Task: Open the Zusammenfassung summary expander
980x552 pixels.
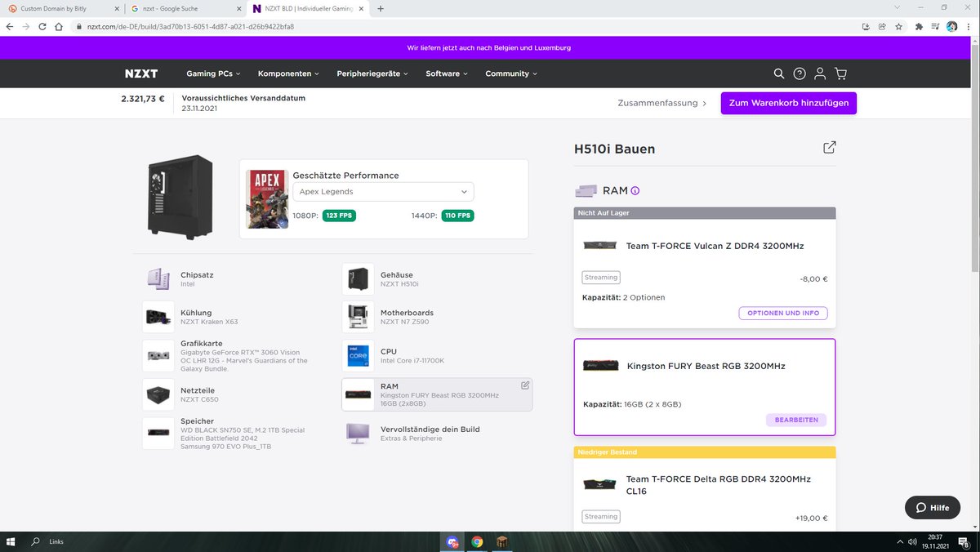Action: [662, 104]
